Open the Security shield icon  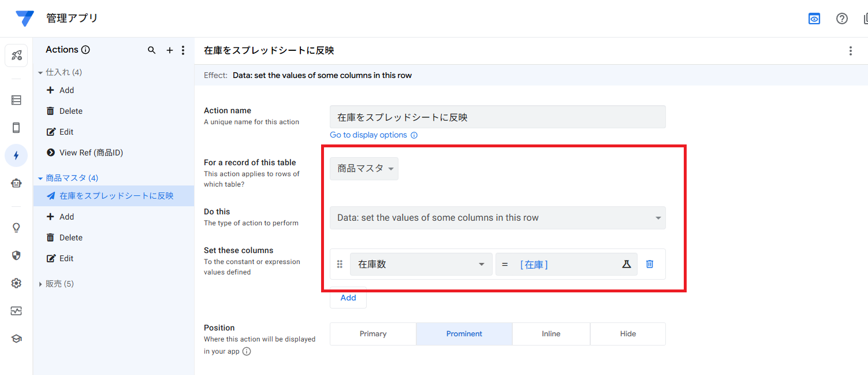coord(16,255)
